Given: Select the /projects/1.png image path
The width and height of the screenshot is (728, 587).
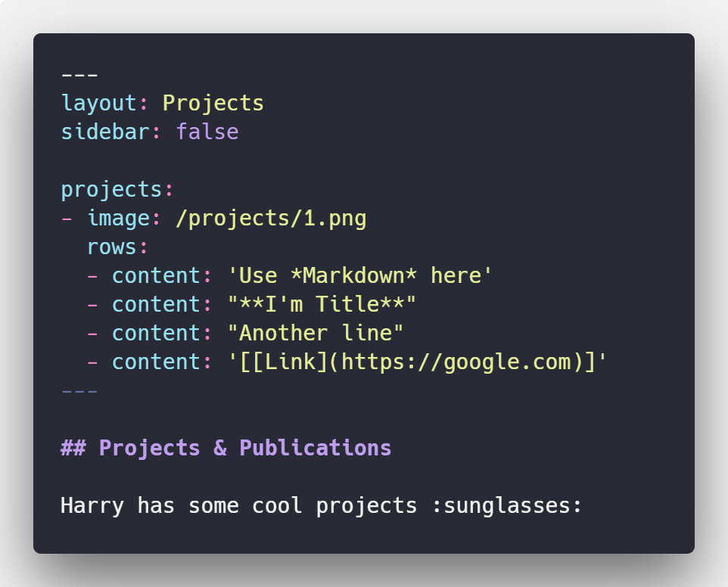Looking at the screenshot, I should click(271, 219).
